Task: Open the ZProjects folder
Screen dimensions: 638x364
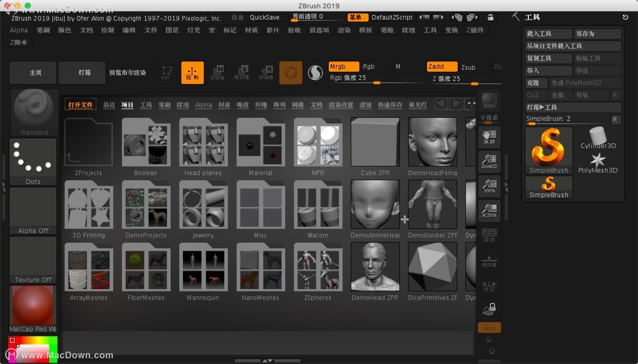Action: click(x=89, y=147)
